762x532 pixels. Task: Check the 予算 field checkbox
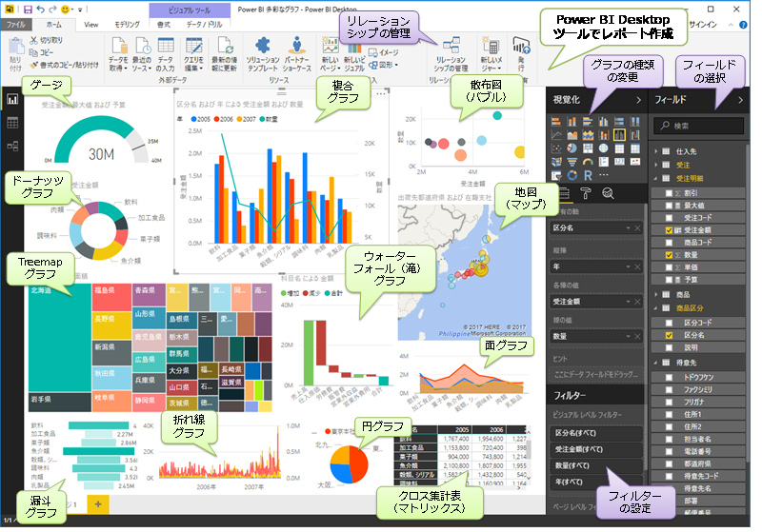pos(670,280)
